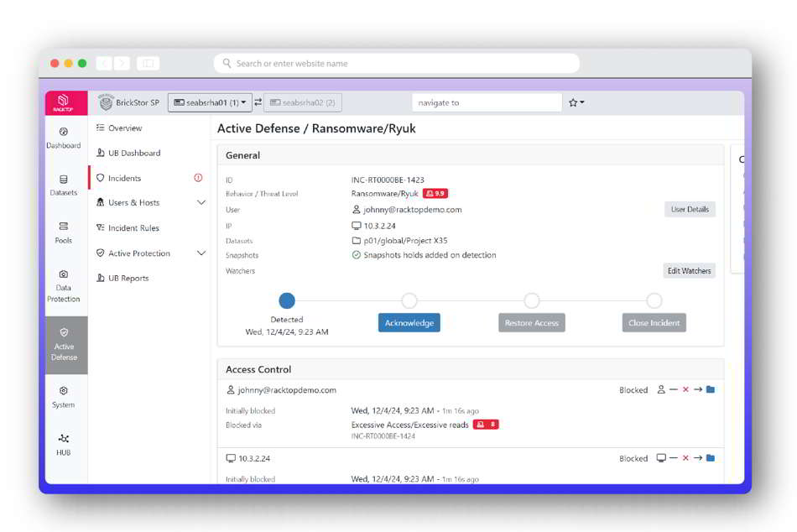Click the Close Incident button
Image resolution: width=797 pixels, height=532 pixels.
click(x=654, y=323)
